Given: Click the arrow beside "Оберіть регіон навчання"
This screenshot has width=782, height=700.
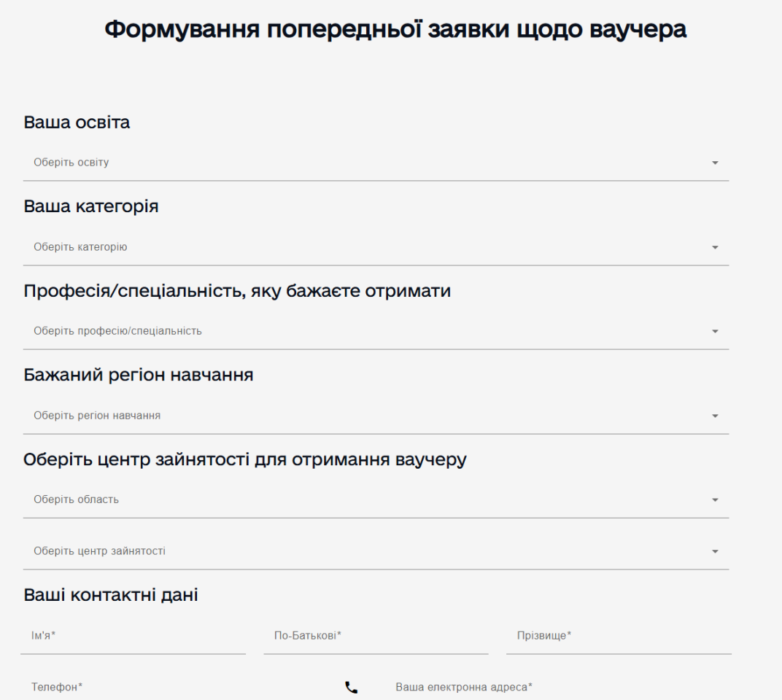Looking at the screenshot, I should 716,416.
